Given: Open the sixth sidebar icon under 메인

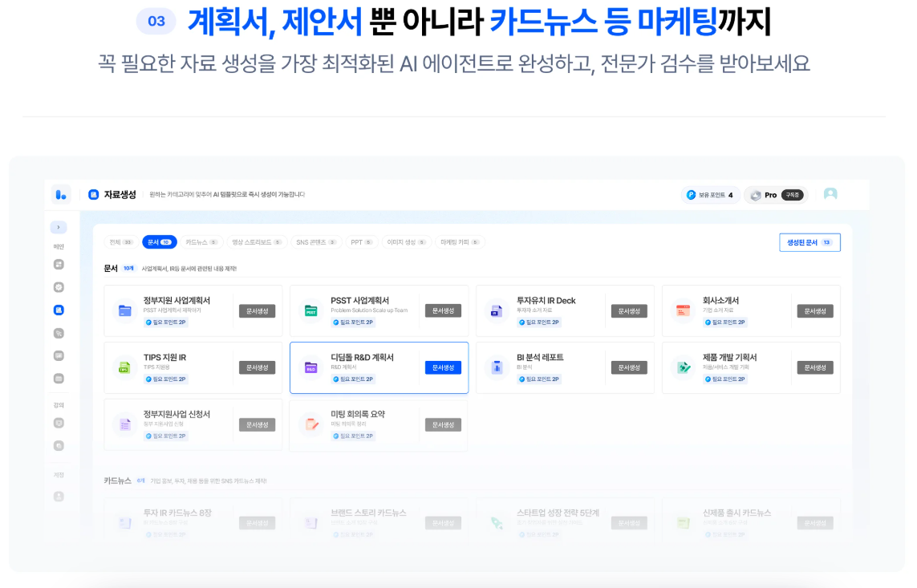Looking at the screenshot, I should 59,378.
